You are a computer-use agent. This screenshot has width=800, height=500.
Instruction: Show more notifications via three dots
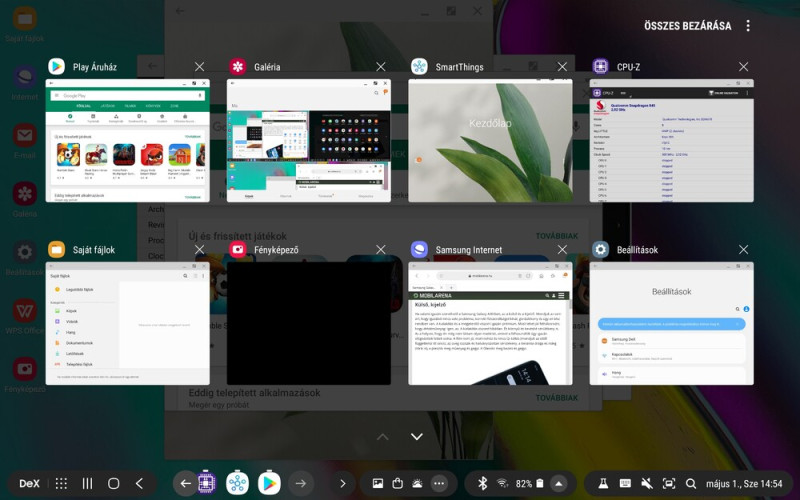439,483
